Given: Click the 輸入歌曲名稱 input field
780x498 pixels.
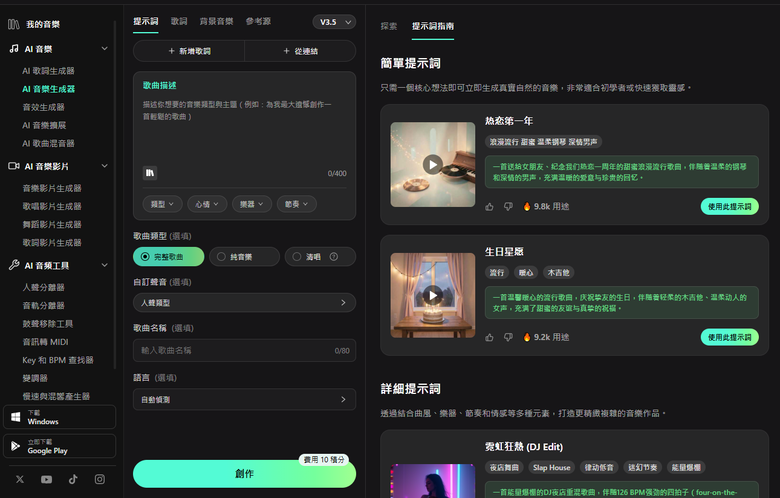Looking at the screenshot, I should point(244,350).
